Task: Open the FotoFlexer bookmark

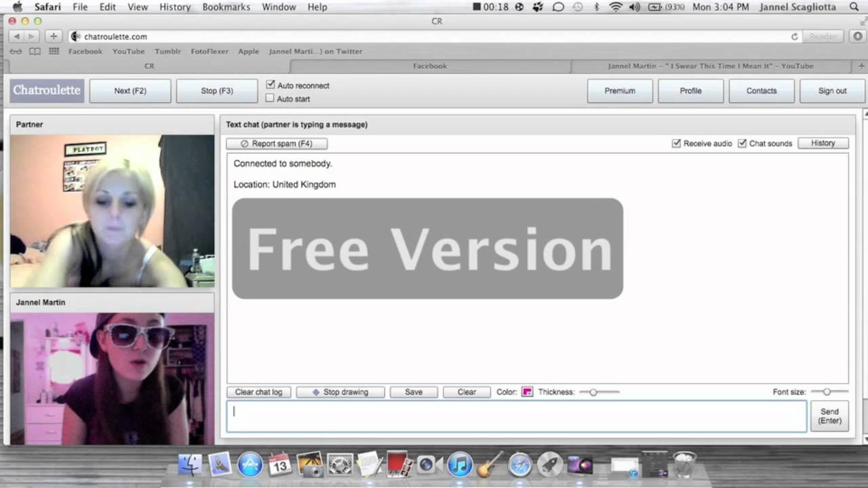Action: pos(210,52)
